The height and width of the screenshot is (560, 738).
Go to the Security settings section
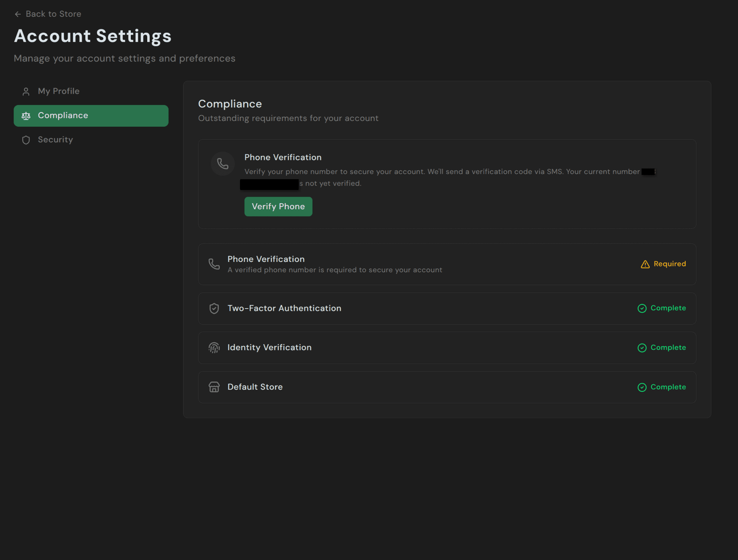[91, 140]
